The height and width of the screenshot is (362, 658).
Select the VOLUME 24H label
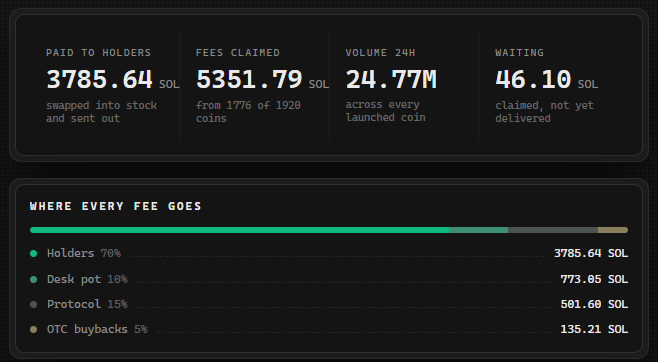tap(380, 52)
